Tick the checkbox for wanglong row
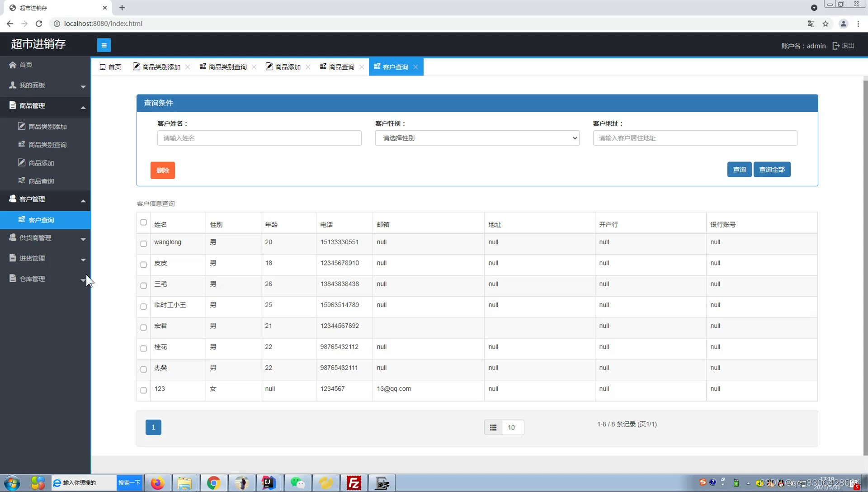The height and width of the screenshot is (492, 868). click(143, 244)
